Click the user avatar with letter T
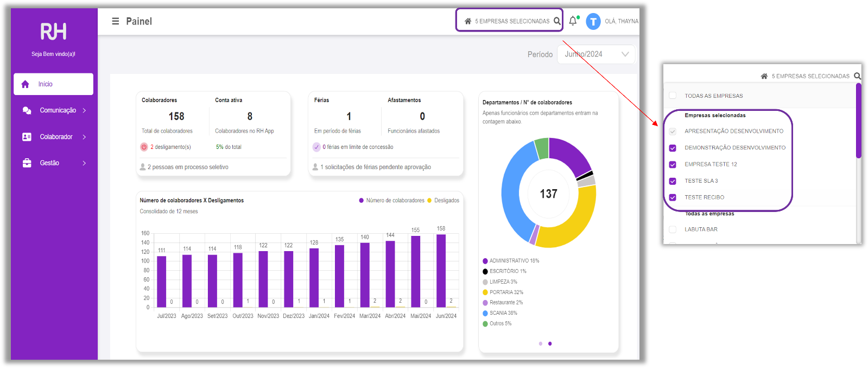868x368 pixels. (x=593, y=21)
